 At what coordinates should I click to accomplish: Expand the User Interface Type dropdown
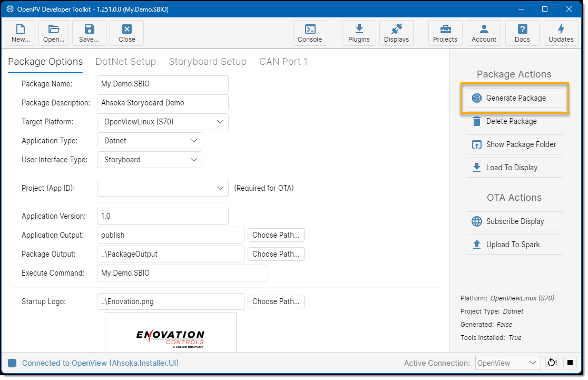(150, 160)
